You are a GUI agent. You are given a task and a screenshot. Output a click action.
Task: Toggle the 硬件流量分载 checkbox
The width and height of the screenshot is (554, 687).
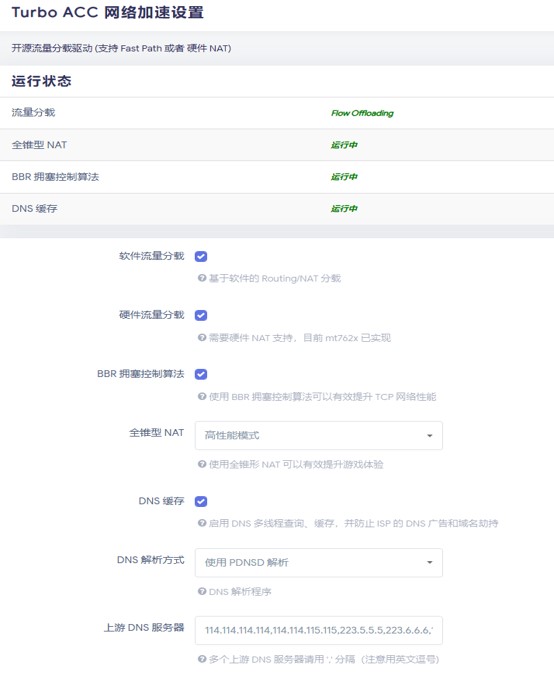click(x=201, y=315)
